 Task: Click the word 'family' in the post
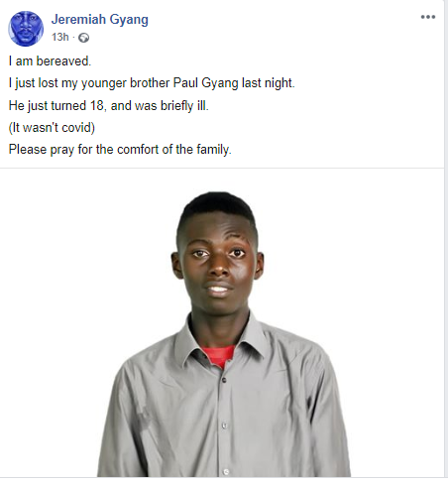(213, 150)
